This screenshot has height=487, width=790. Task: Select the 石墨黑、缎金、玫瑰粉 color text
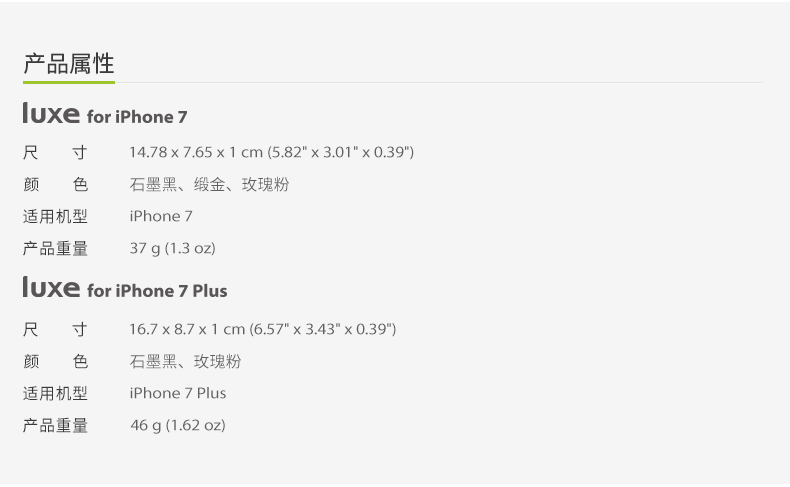click(209, 185)
